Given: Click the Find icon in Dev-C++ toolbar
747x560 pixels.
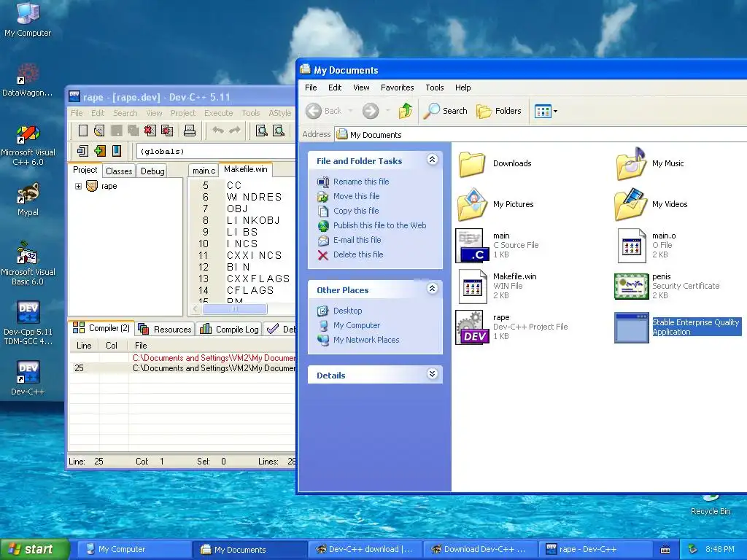Looking at the screenshot, I should [x=262, y=131].
